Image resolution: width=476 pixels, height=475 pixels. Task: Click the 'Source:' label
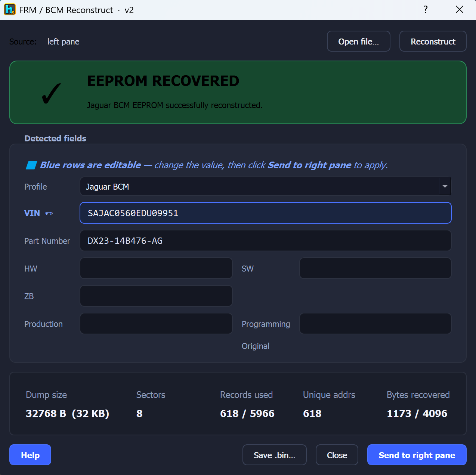[23, 42]
